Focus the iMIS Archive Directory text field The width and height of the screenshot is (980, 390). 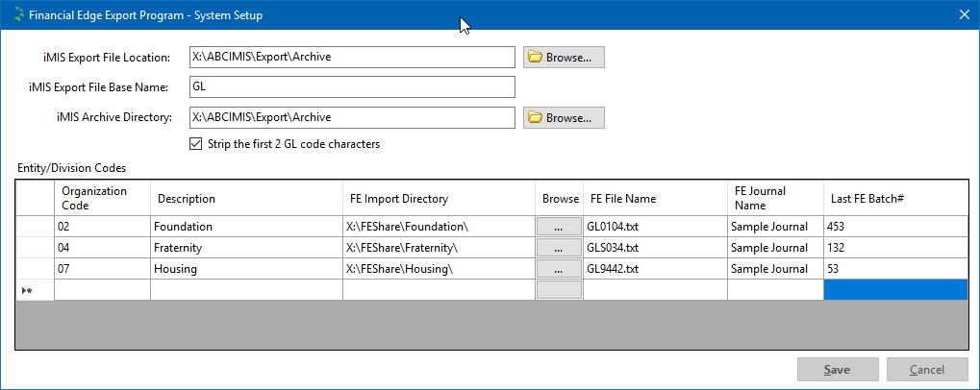[x=351, y=118]
